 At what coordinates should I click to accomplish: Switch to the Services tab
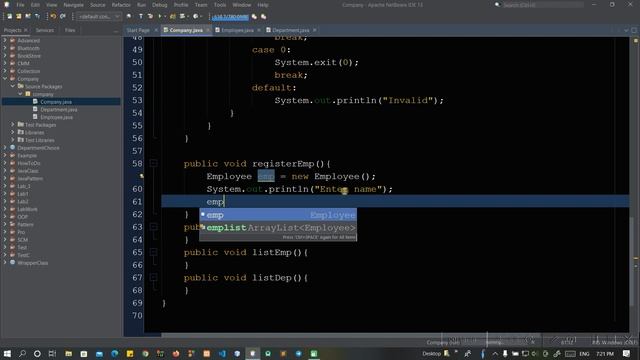pos(44,30)
